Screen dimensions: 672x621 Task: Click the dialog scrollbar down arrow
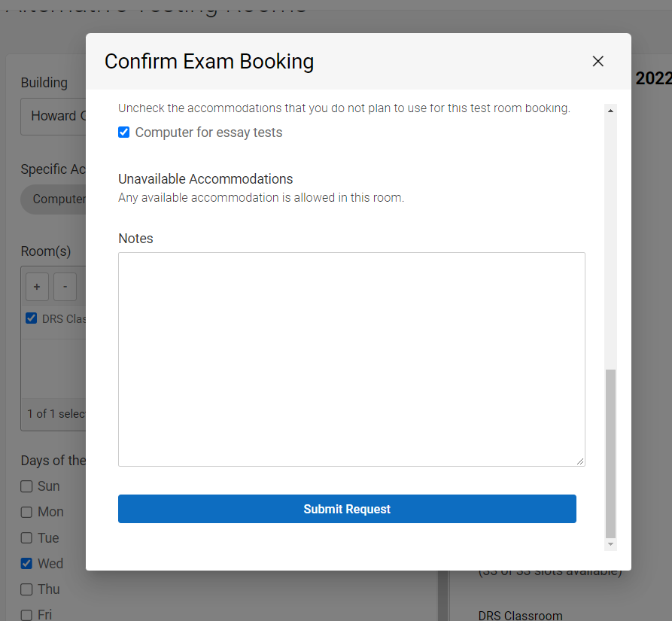coord(611,544)
